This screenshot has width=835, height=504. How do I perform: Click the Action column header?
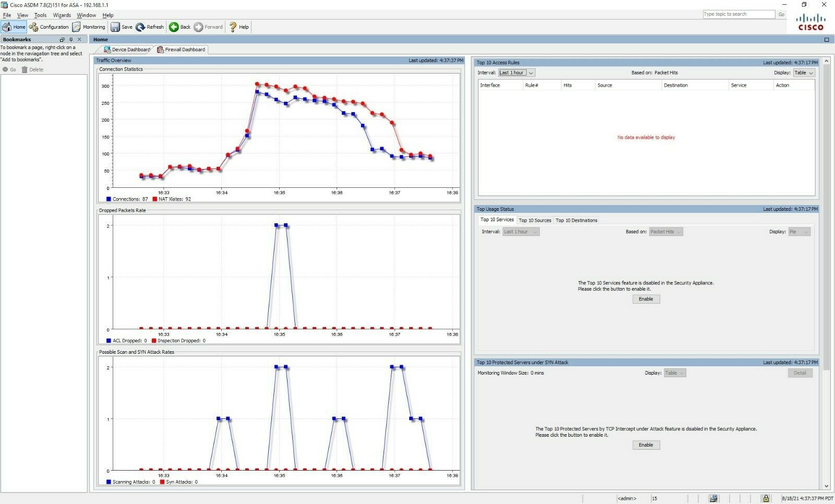tap(794, 85)
